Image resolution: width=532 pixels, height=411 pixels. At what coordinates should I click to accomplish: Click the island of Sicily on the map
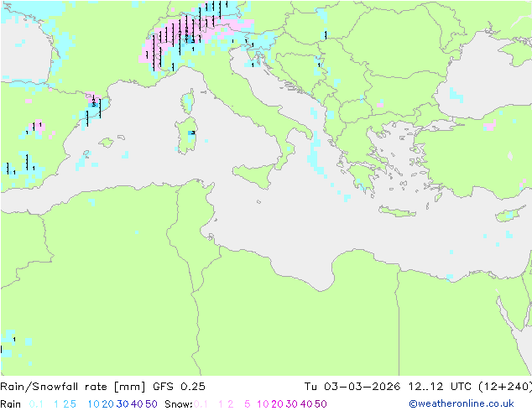255,174
